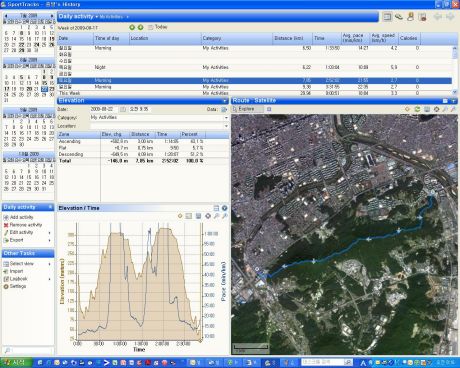Click the activity date field 2009-08-22
This screenshot has height=368, width=460.
pyautogui.click(x=104, y=109)
